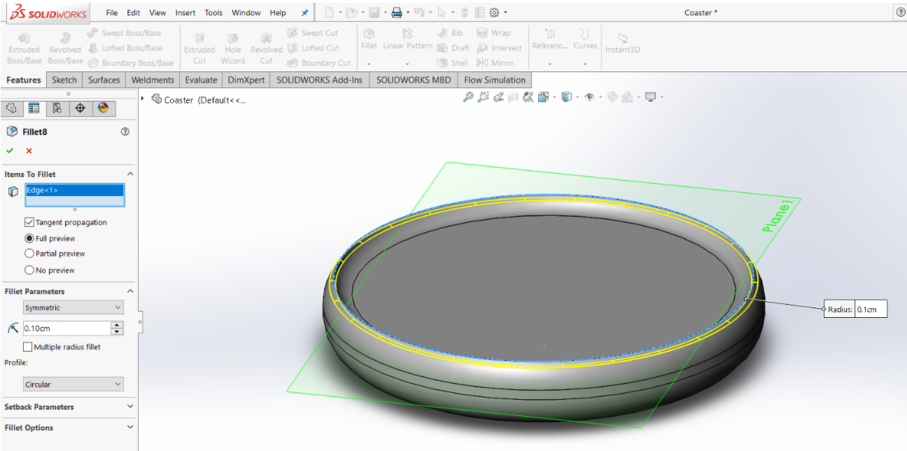Click the New document icon
The height and width of the screenshot is (451, 907).
(x=329, y=12)
